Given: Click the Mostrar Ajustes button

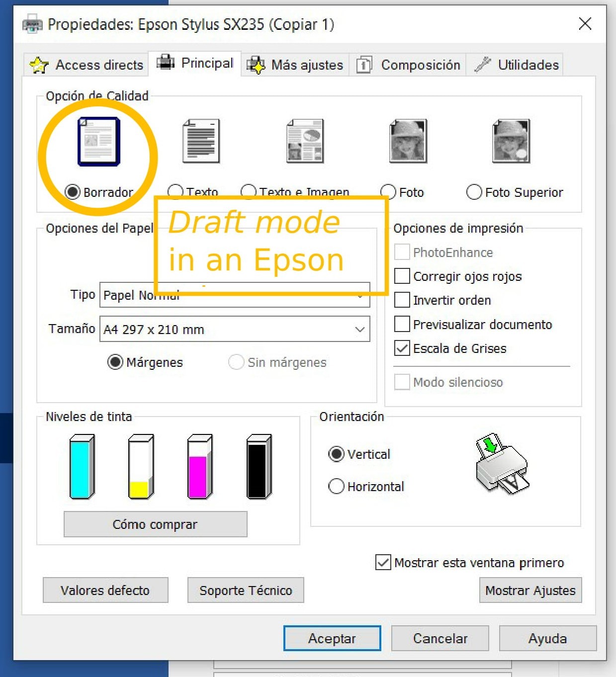Looking at the screenshot, I should [x=530, y=590].
